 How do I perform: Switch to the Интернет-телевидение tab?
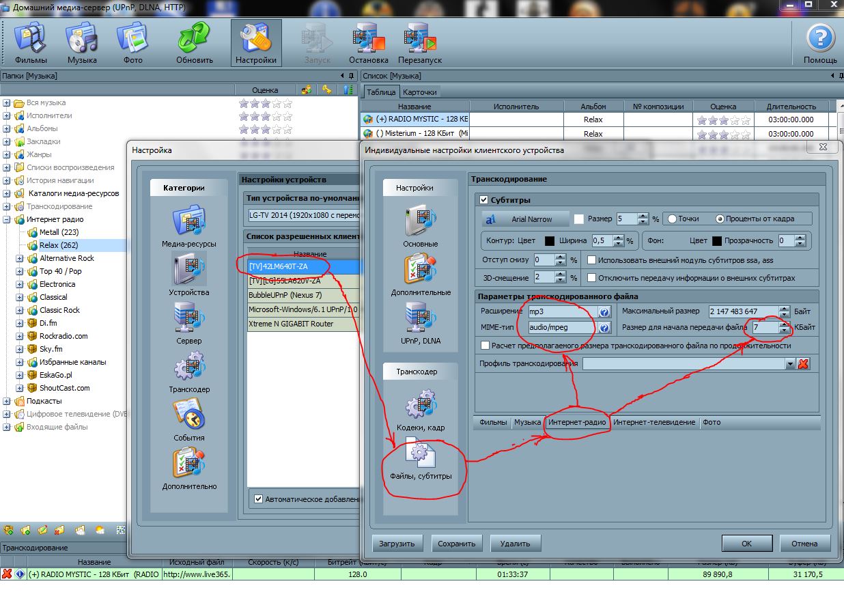(x=653, y=423)
